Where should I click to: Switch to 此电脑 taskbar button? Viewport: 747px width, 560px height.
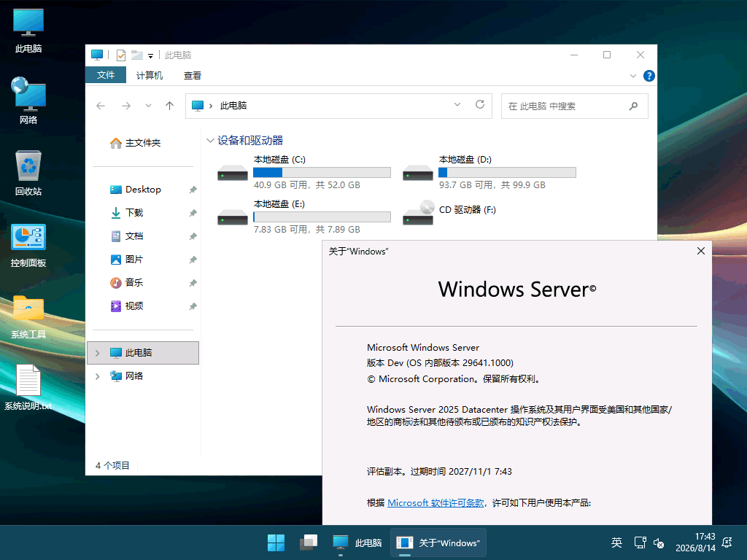(x=357, y=542)
